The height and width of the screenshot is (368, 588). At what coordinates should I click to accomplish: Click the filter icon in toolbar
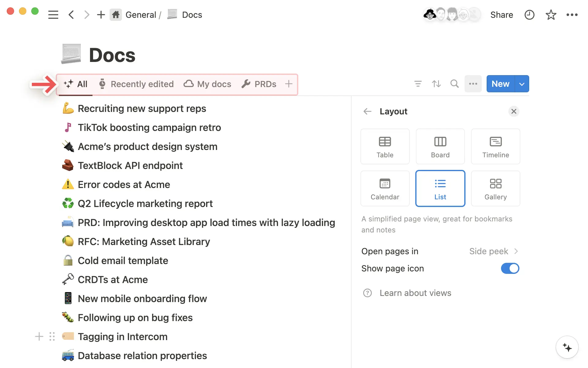(x=418, y=84)
